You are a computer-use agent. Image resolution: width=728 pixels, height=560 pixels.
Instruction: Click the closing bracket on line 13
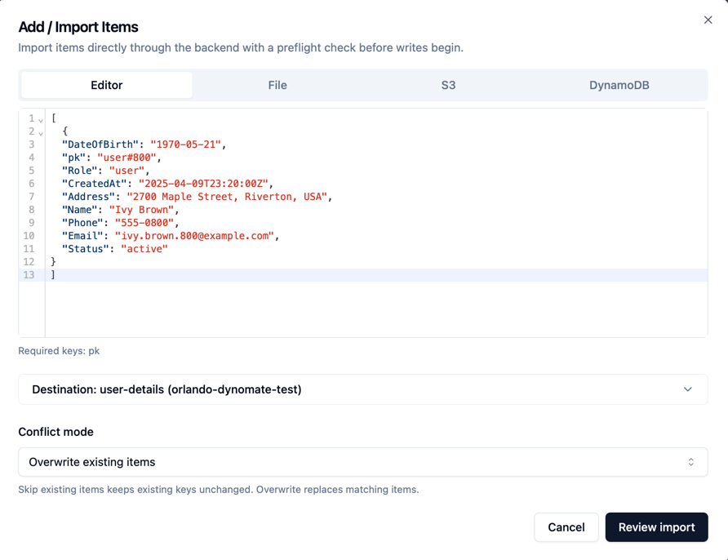pos(53,274)
